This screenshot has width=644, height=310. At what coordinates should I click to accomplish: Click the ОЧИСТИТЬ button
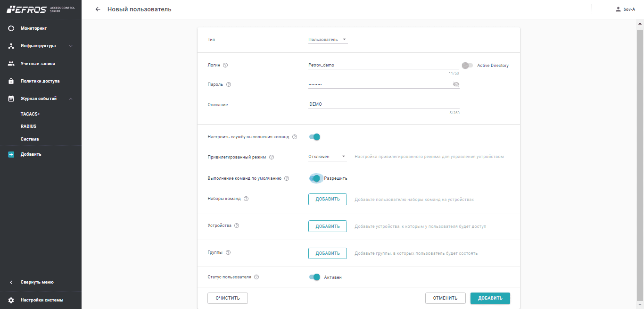point(228,298)
